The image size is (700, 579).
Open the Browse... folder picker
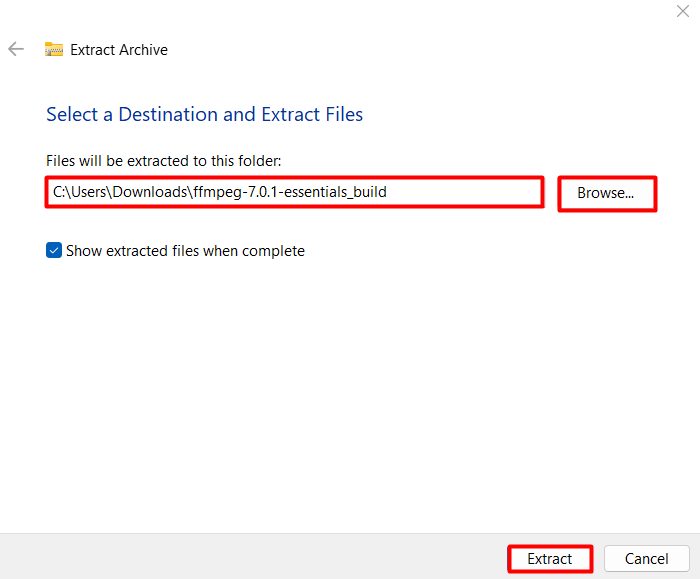(607, 193)
